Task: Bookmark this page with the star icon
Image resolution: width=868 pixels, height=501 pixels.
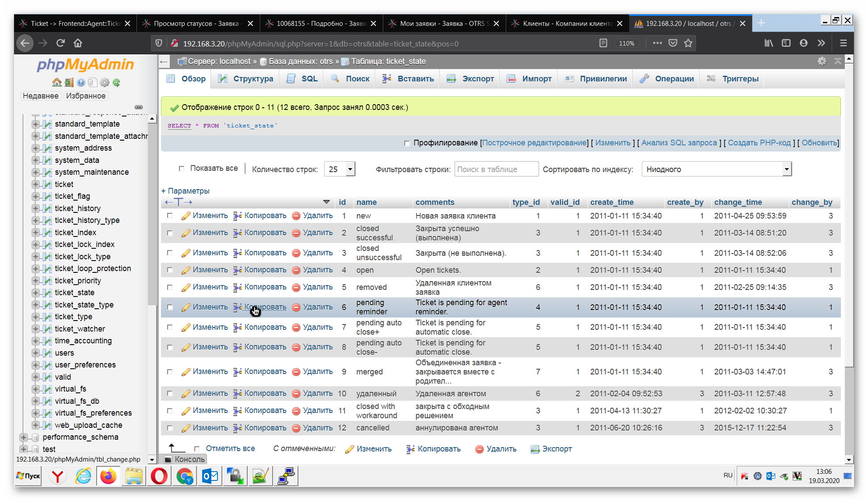Action: [x=688, y=43]
